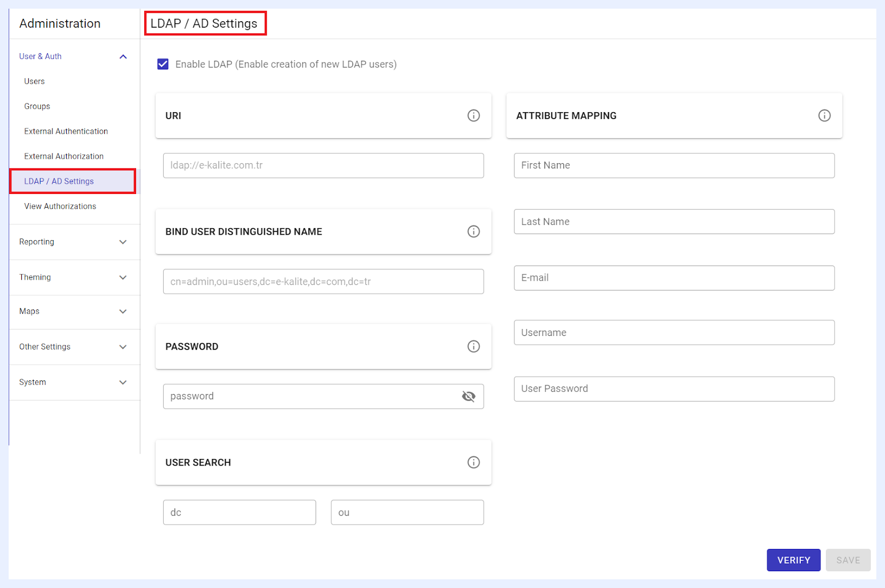Open Attribute Mapping info icon

click(x=824, y=115)
